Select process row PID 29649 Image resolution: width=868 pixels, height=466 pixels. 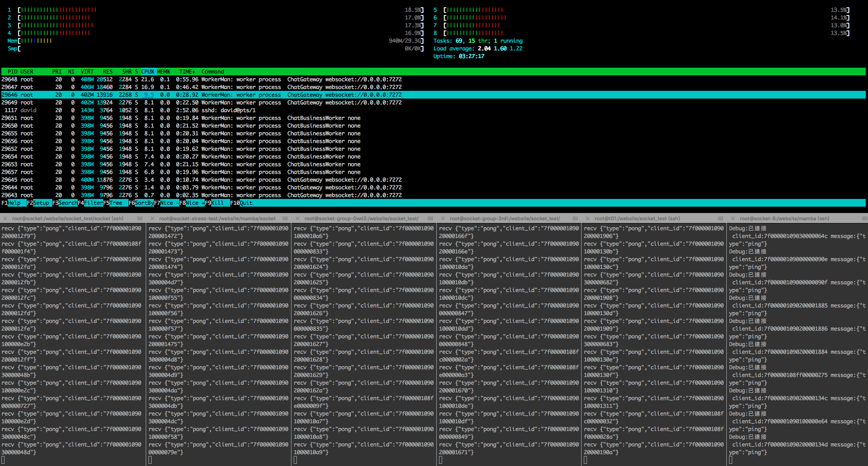coord(434,103)
